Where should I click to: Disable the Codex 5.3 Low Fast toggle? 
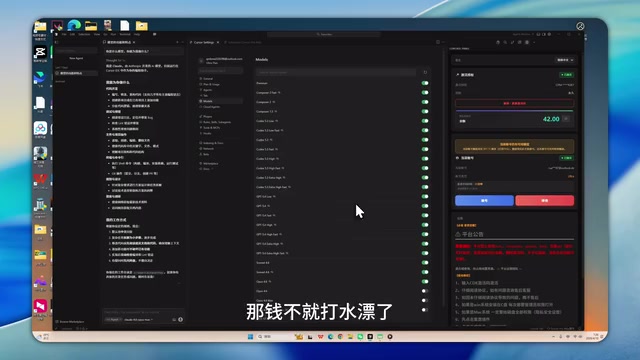pyautogui.click(x=425, y=130)
